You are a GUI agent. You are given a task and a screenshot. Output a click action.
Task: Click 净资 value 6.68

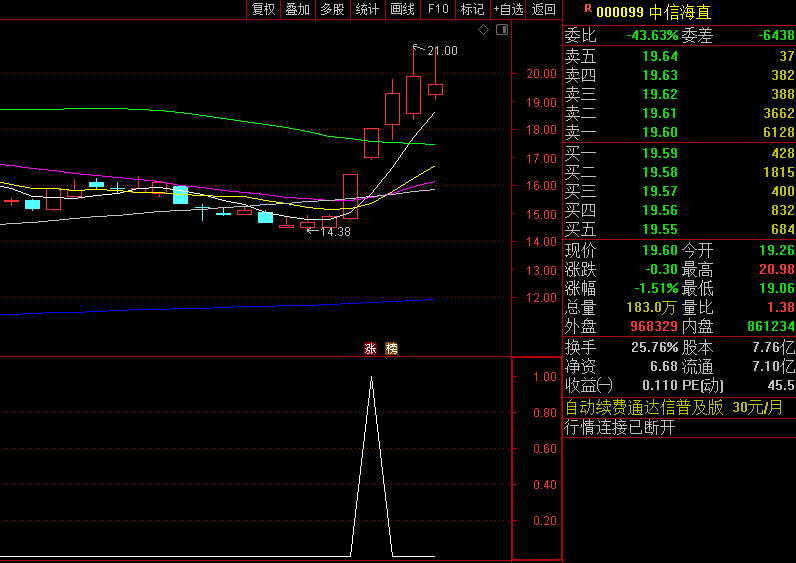(664, 367)
